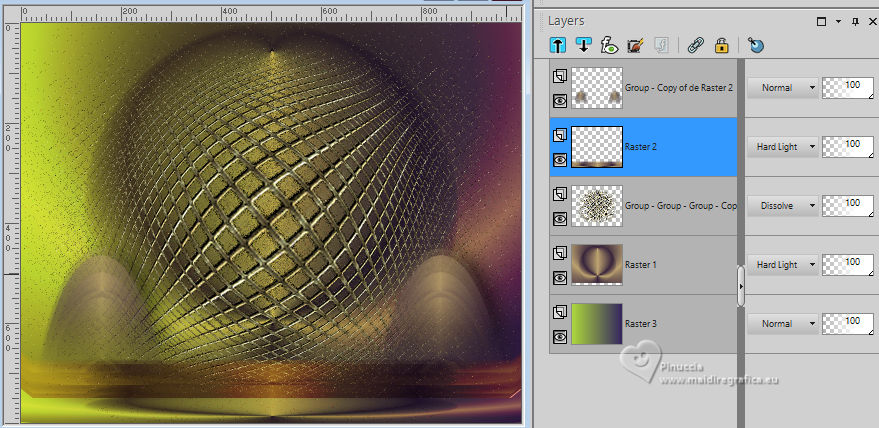Hide the Raster 1 layer
Image resolution: width=879 pixels, height=428 pixels.
pos(559,278)
